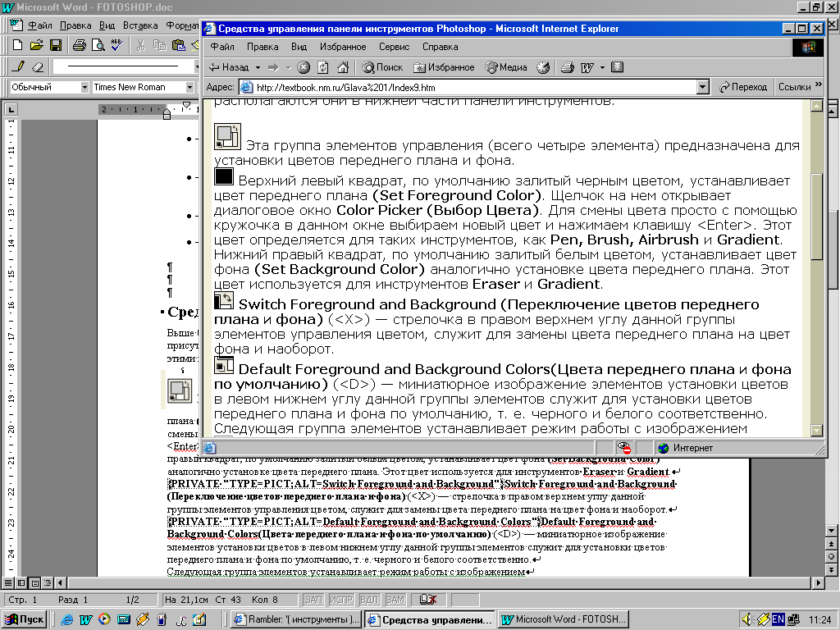Screen dimensions: 840x630
Task: Open the IE Сервис menu
Action: click(394, 47)
